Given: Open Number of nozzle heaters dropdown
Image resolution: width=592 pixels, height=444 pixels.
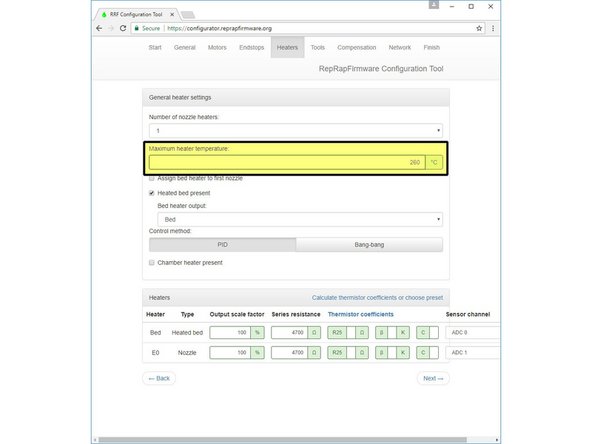Looking at the screenshot, I should click(x=296, y=131).
